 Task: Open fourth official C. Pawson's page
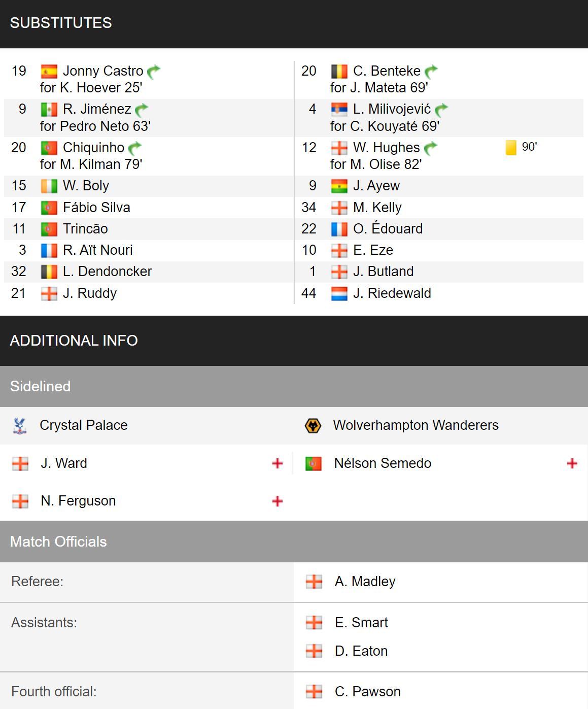click(367, 692)
